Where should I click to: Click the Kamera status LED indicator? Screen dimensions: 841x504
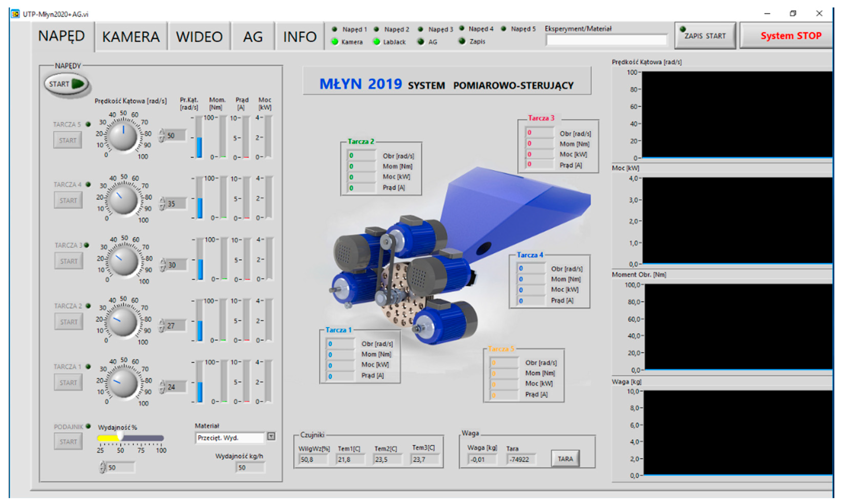click(x=335, y=42)
